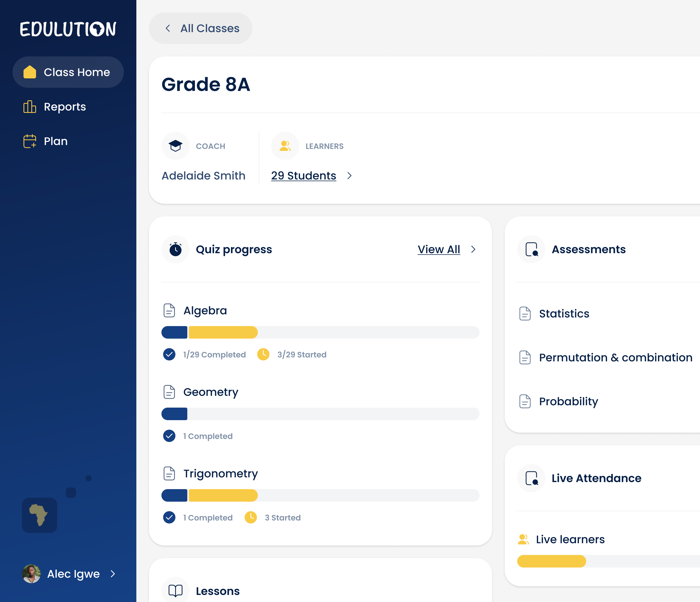Expand the Alec Igwe profile chevron
Screen dimensions: 700x602
113,574
